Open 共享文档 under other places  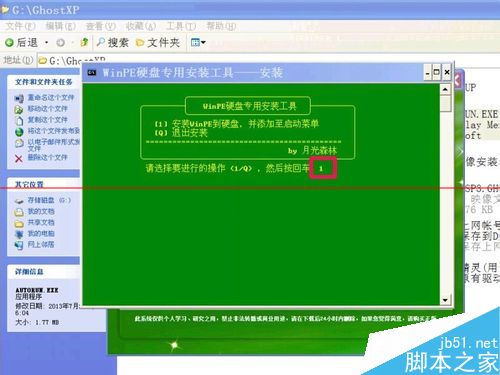pos(41,222)
